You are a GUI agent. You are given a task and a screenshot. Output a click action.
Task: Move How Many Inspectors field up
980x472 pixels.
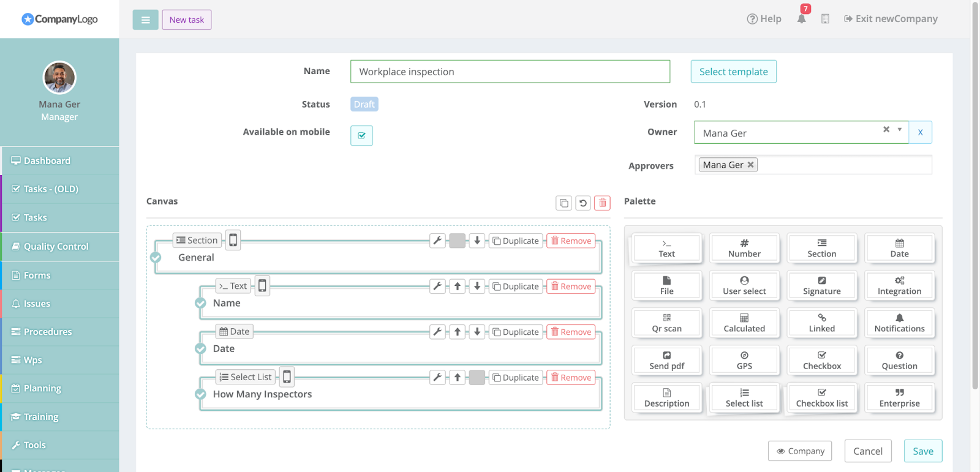click(x=458, y=377)
